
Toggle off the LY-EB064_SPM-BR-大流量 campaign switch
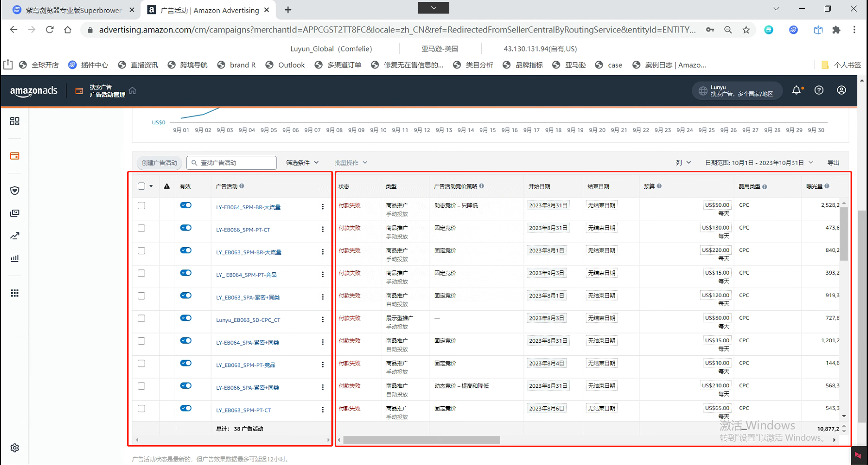pyautogui.click(x=186, y=205)
